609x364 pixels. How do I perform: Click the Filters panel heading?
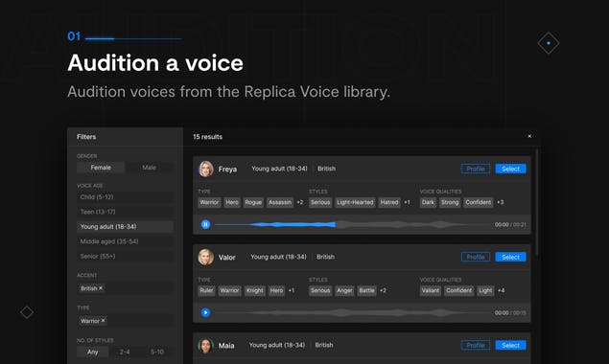(x=86, y=137)
